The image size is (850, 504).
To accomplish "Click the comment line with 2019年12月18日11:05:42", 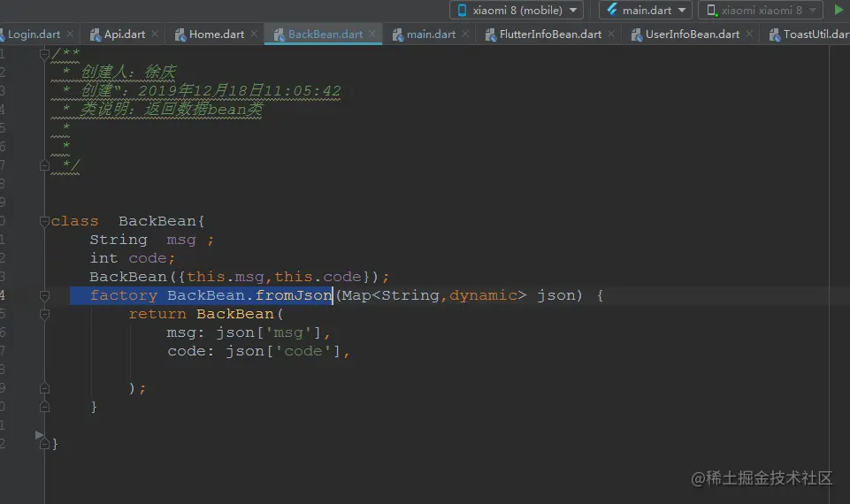I will pos(195,90).
